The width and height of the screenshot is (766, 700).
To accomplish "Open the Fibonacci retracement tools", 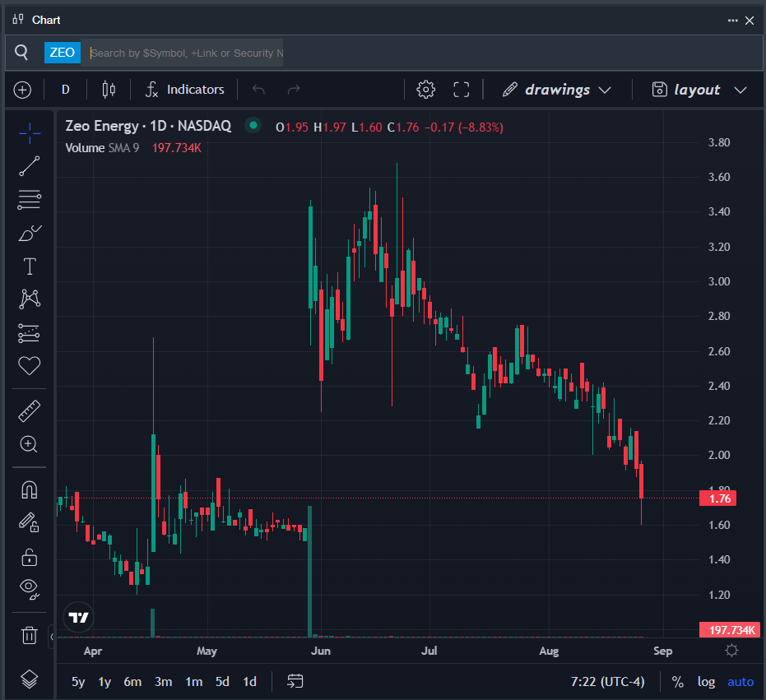I will (30, 199).
